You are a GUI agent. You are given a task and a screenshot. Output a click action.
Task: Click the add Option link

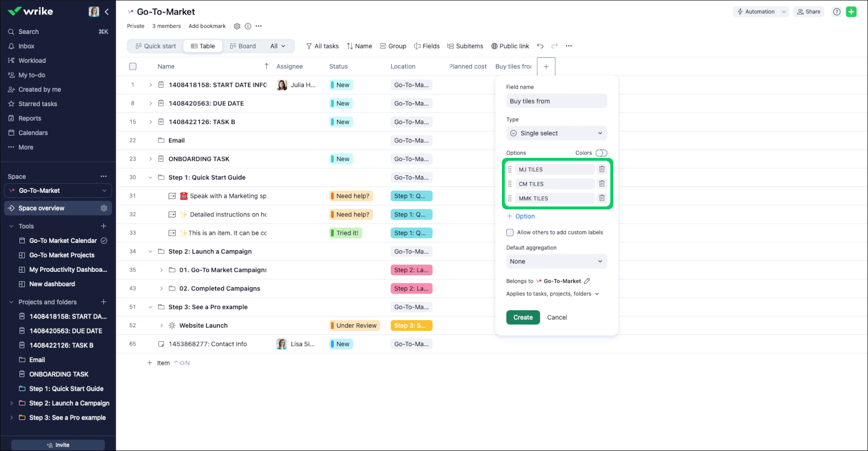[x=521, y=217]
